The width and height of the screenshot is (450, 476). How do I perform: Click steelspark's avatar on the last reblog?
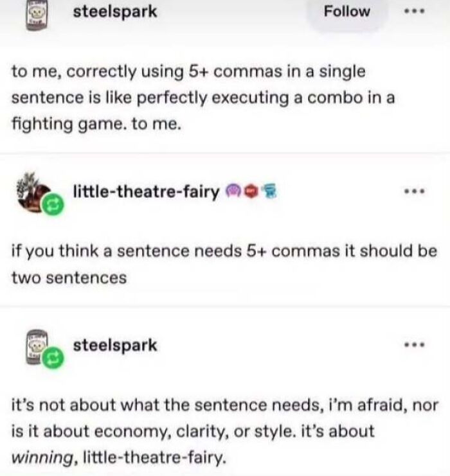pos(37,347)
